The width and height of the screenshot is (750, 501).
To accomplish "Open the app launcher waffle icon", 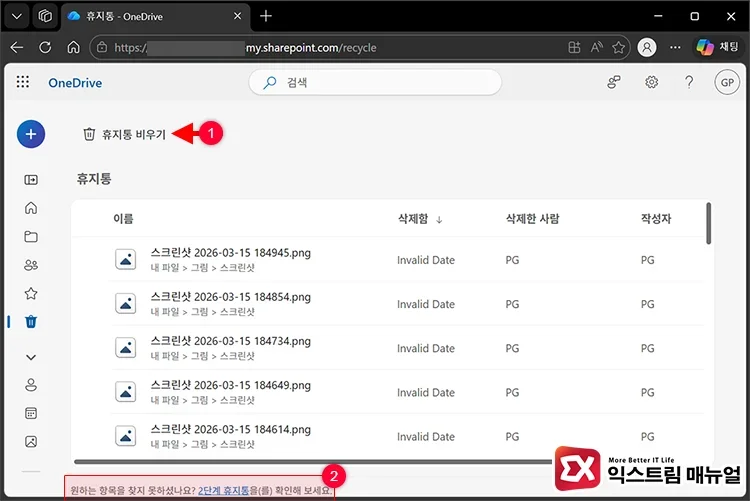I will point(22,82).
